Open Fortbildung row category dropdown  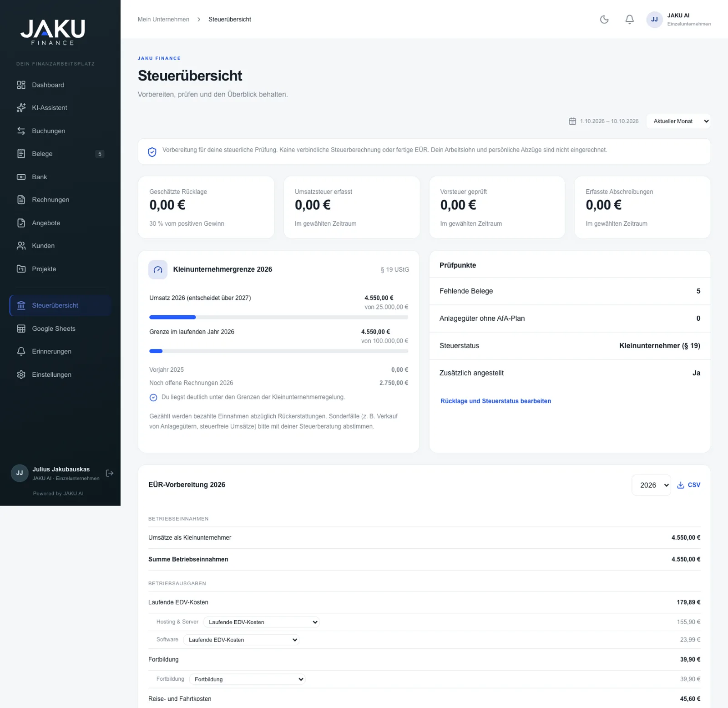(247, 679)
